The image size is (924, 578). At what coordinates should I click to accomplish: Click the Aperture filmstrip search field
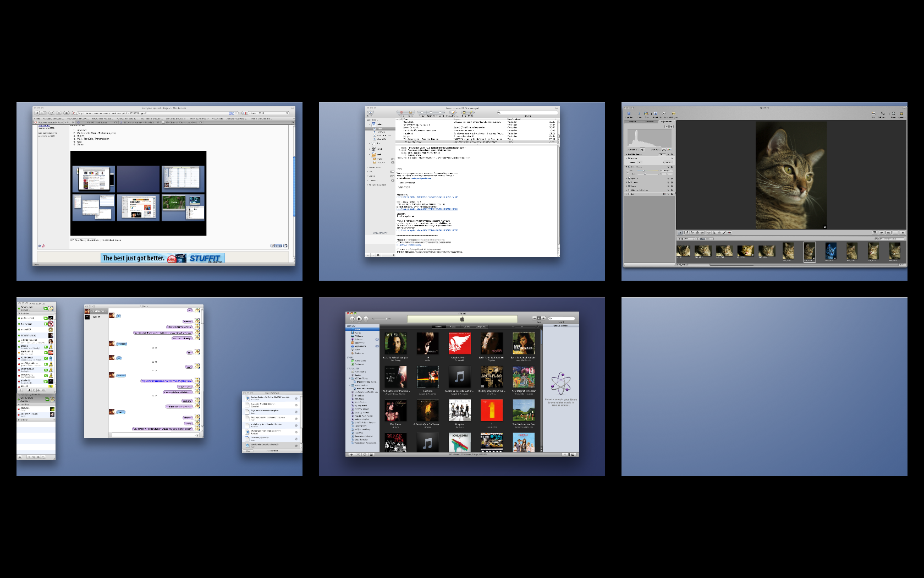click(892, 238)
